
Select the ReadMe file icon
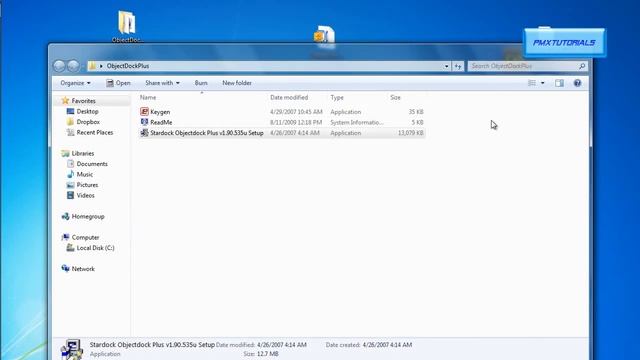coord(144,122)
